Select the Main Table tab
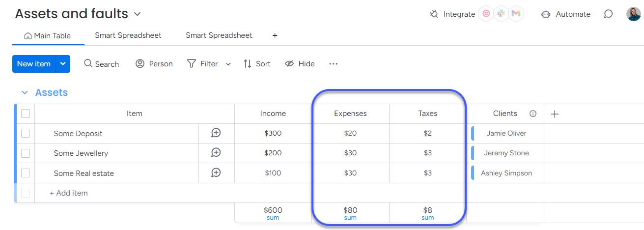Image resolution: width=644 pixels, height=230 pixels. [48, 36]
